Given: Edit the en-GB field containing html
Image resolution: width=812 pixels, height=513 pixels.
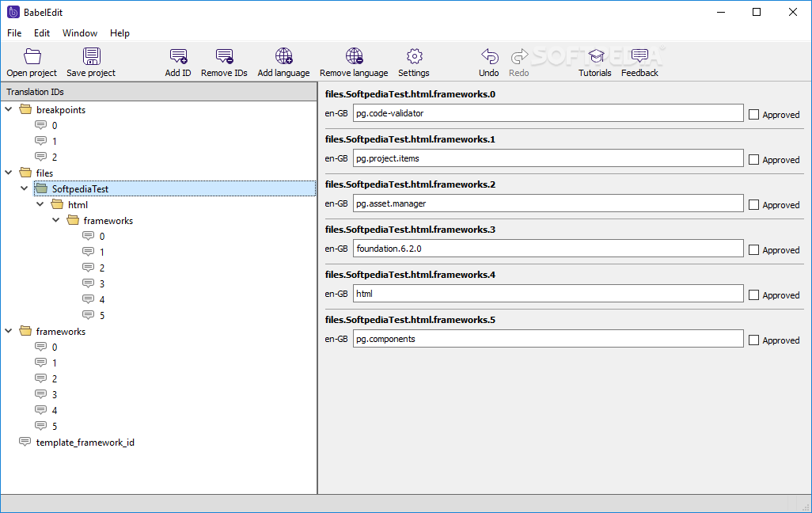Looking at the screenshot, I should click(548, 293).
